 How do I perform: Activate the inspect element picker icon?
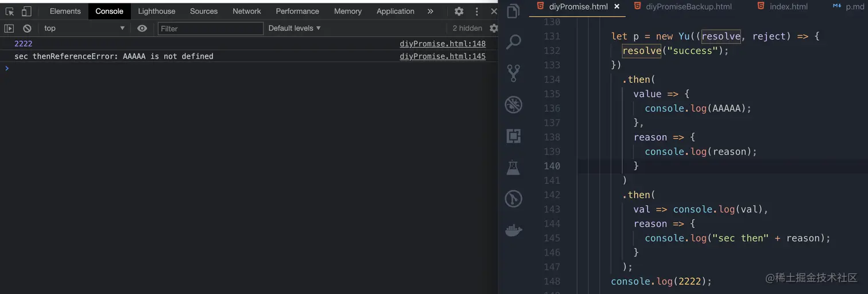click(x=10, y=11)
